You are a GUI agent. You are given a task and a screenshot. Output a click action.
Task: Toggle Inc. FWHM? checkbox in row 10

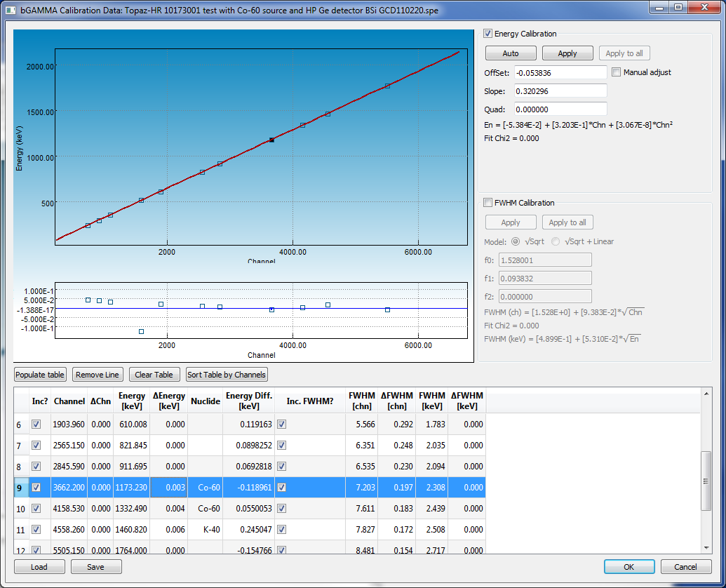coord(281,509)
